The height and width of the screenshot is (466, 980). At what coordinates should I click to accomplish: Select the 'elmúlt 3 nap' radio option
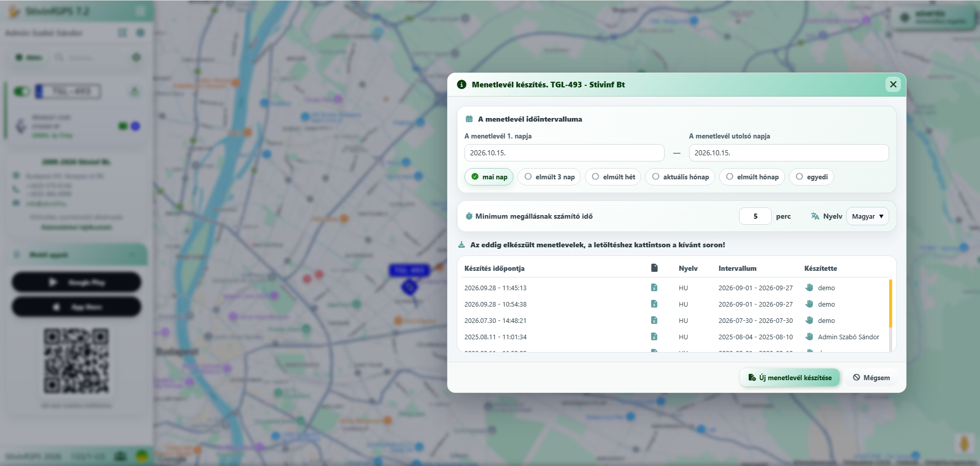(x=549, y=177)
